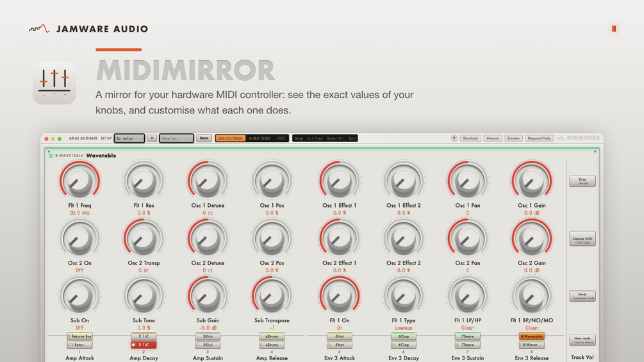Viewport: 644px width, 362px height.
Task: Select the upper '4Drums' track button
Action: pyautogui.click(x=272, y=336)
